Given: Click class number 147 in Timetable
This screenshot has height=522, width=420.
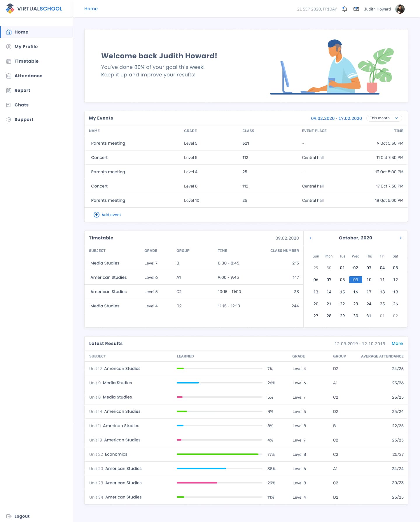Looking at the screenshot, I should coord(295,277).
